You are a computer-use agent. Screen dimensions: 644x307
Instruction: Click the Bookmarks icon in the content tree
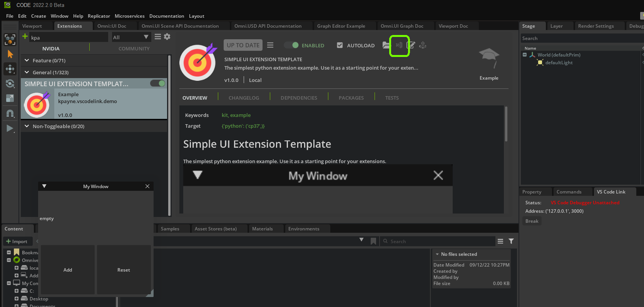pyautogui.click(x=17, y=252)
